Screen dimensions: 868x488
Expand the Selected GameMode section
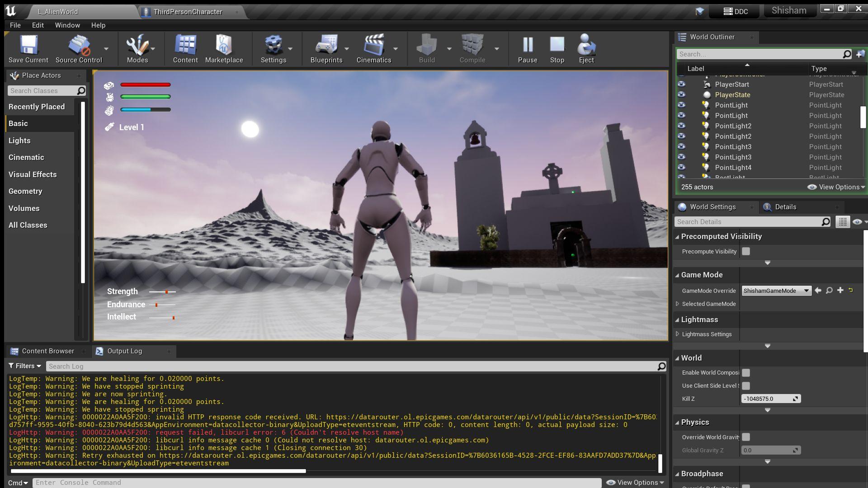[x=678, y=304]
